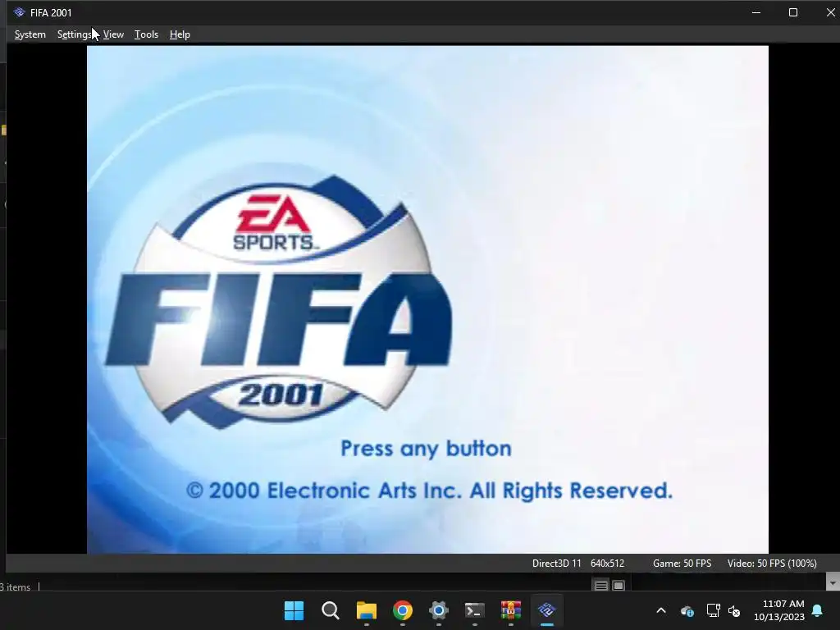The width and height of the screenshot is (840, 630).
Task: Click the '3 items' text in Explorer status bar
Action: point(15,587)
